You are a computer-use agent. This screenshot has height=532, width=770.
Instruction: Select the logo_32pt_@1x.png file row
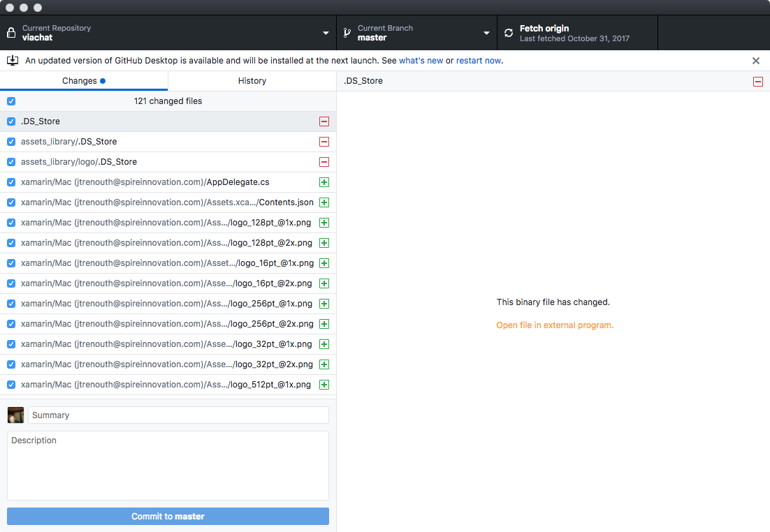pos(168,344)
